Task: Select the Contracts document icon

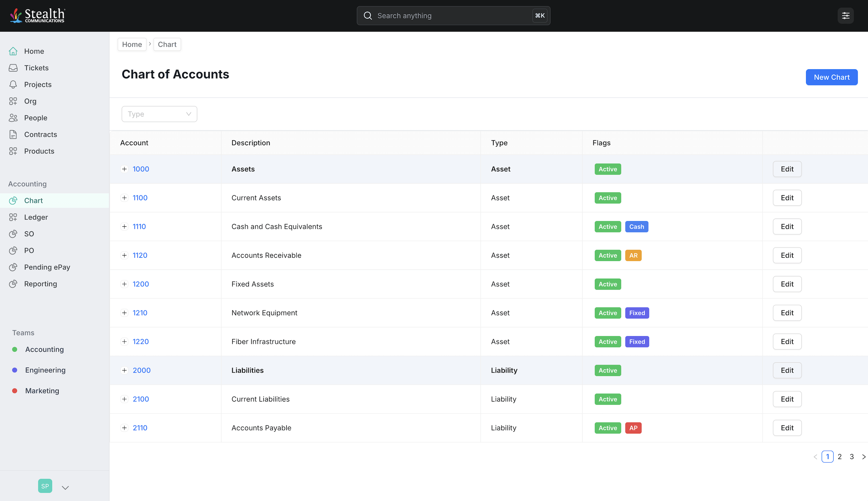Action: tap(13, 134)
